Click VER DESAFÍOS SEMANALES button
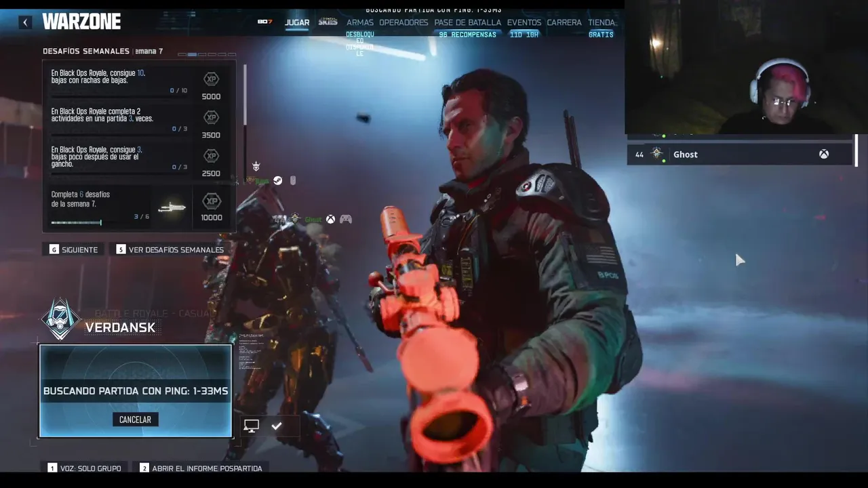Viewport: 868px width, 488px height. pyautogui.click(x=170, y=249)
